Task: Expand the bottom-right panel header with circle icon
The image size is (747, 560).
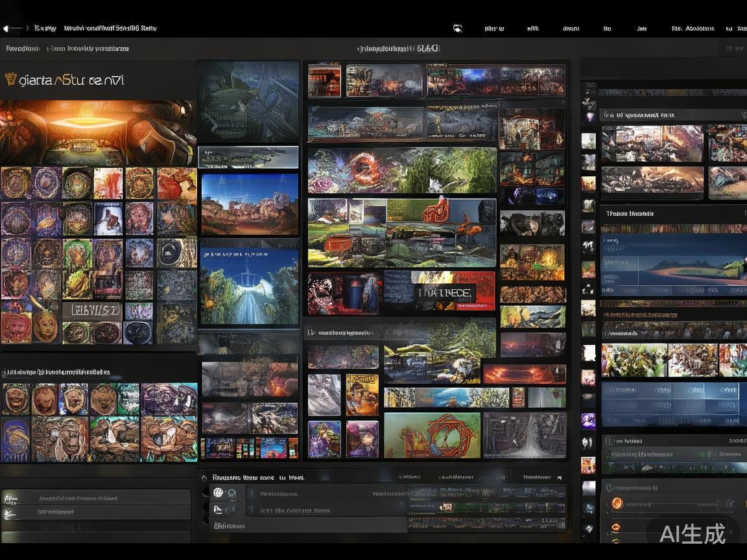Action: [610, 487]
